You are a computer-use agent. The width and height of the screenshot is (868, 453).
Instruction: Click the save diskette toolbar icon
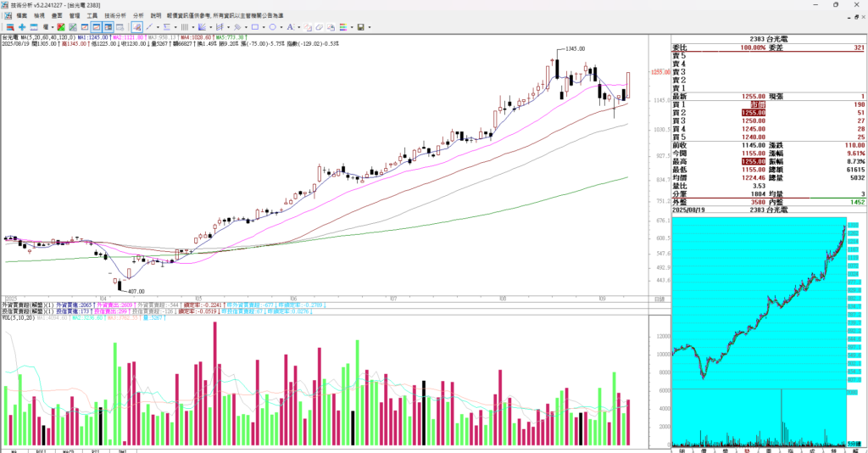360,27
